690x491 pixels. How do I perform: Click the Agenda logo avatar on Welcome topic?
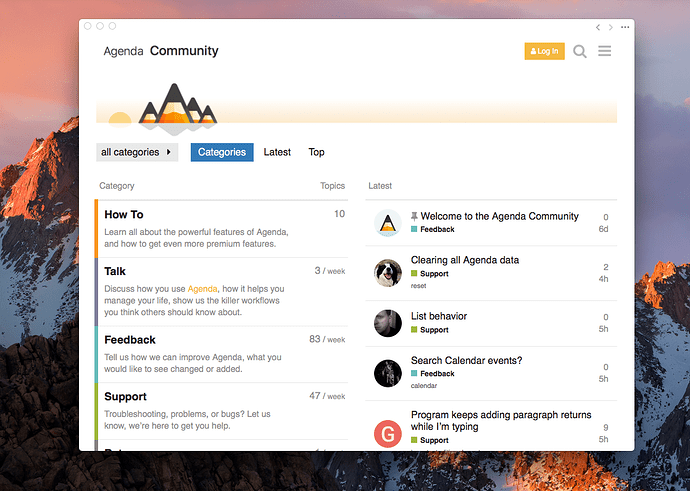pos(388,223)
